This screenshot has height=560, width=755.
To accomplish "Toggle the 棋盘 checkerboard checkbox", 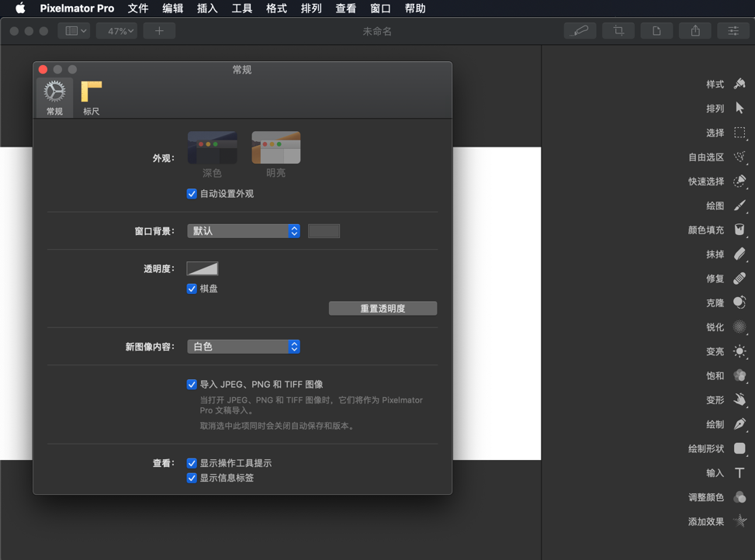I will click(x=192, y=289).
